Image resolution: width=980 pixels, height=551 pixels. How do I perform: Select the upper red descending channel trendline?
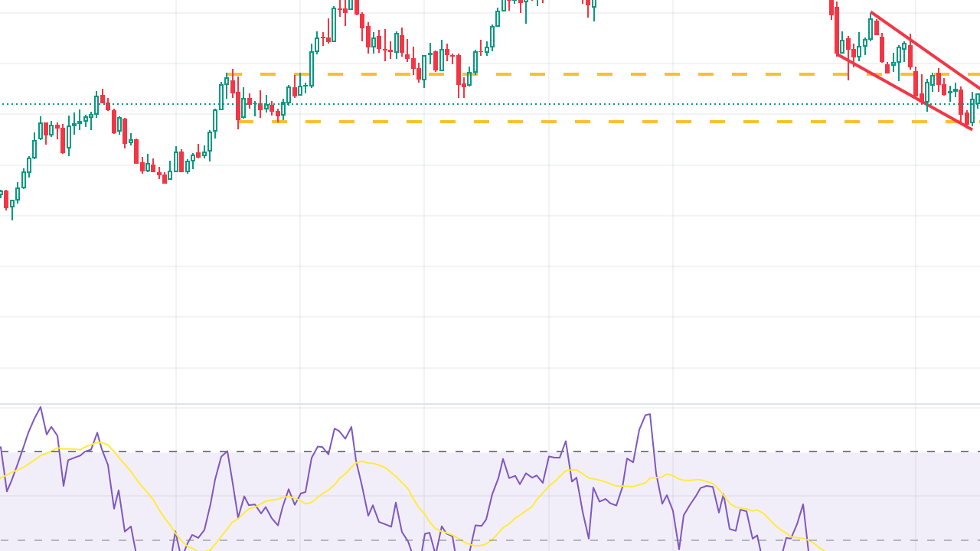pos(926,51)
